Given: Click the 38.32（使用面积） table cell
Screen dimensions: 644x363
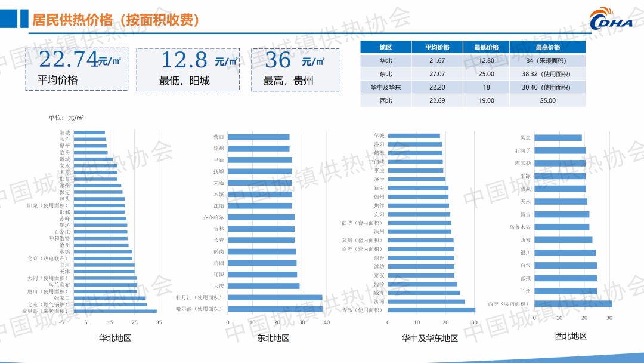Looking at the screenshot, I should click(x=547, y=74).
